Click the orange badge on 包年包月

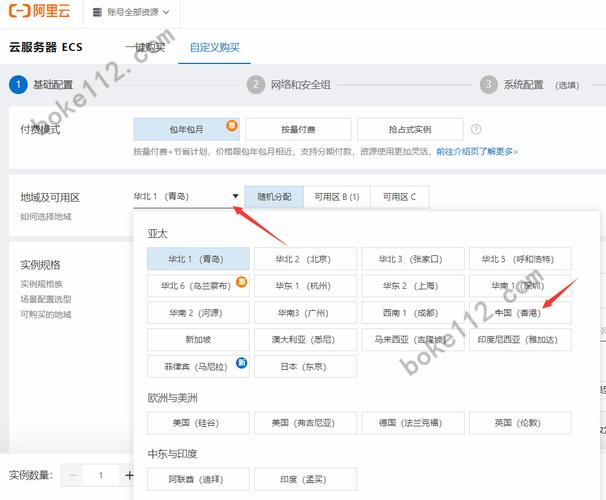232,125
